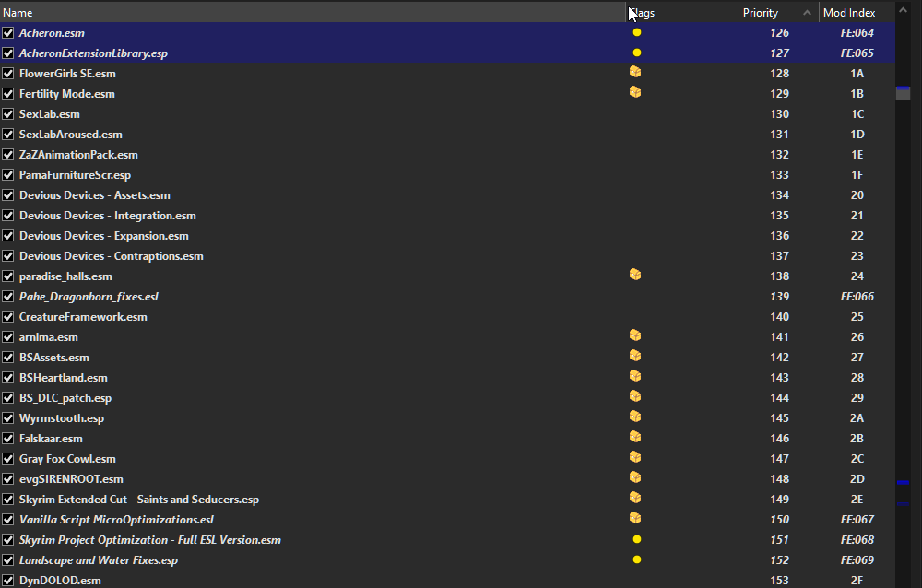Screen dimensions: 922x588
Task: Click the FE:066 mod index cell
Action: tap(857, 297)
